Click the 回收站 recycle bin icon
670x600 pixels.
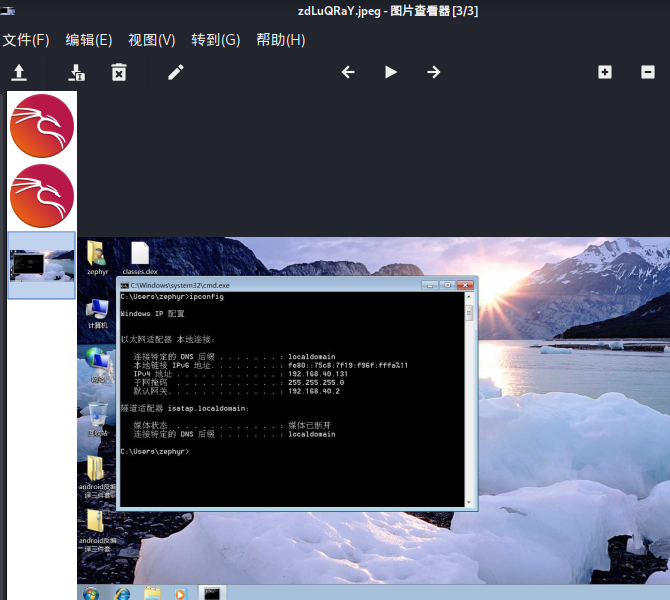click(x=98, y=419)
